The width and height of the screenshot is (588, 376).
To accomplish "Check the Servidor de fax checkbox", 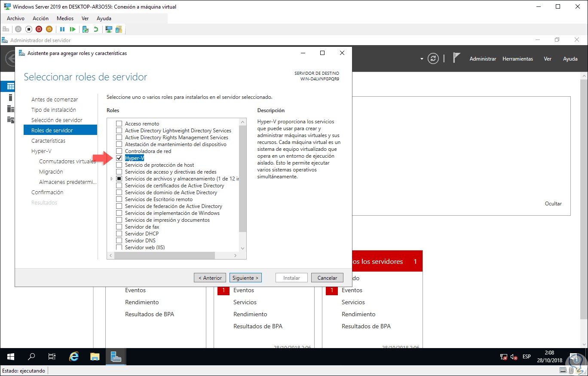I will point(119,227).
